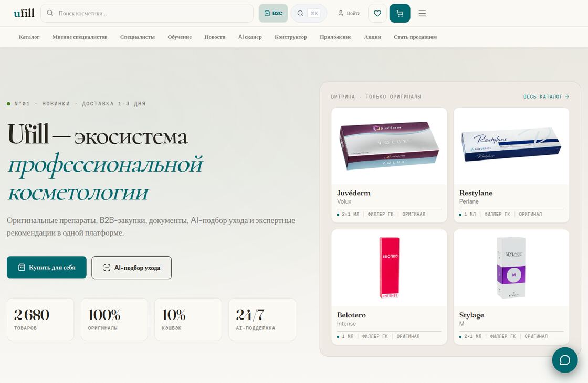The image size is (588, 383).
Task: Open the Restylane Perlane product image
Action: 511,146
